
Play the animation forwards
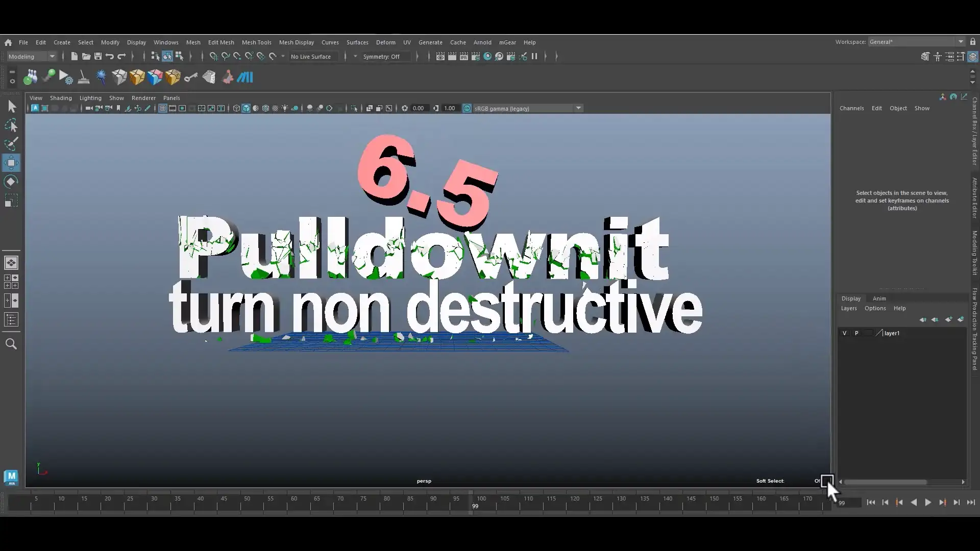928,503
